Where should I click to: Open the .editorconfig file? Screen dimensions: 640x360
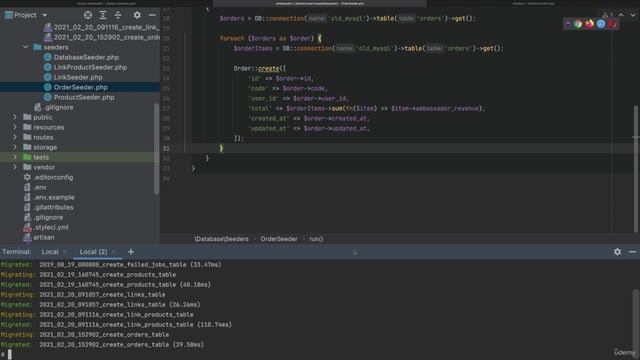point(53,177)
